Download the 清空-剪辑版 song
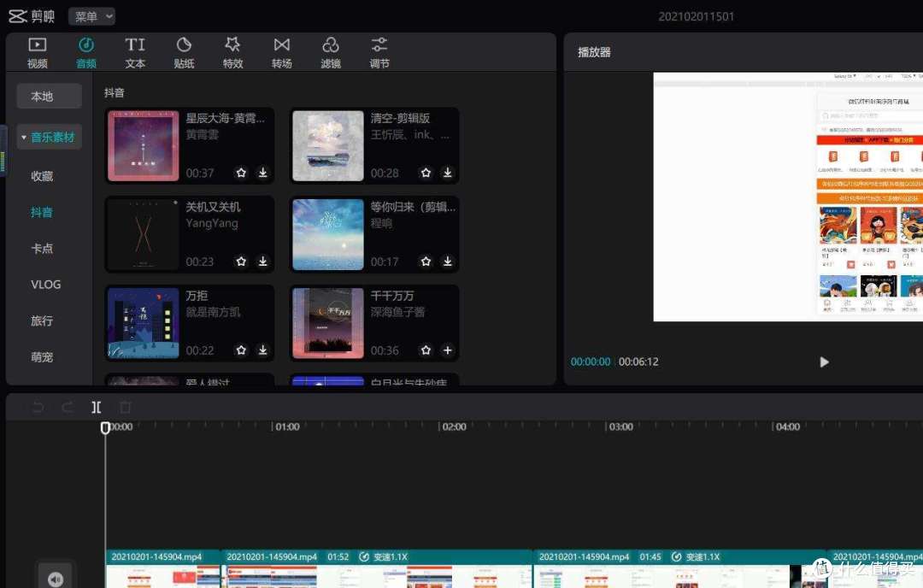The height and width of the screenshot is (588, 923). tap(447, 173)
